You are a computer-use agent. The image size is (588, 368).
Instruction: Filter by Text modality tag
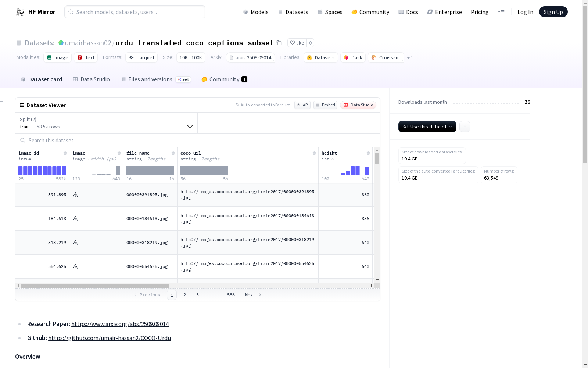(86, 57)
